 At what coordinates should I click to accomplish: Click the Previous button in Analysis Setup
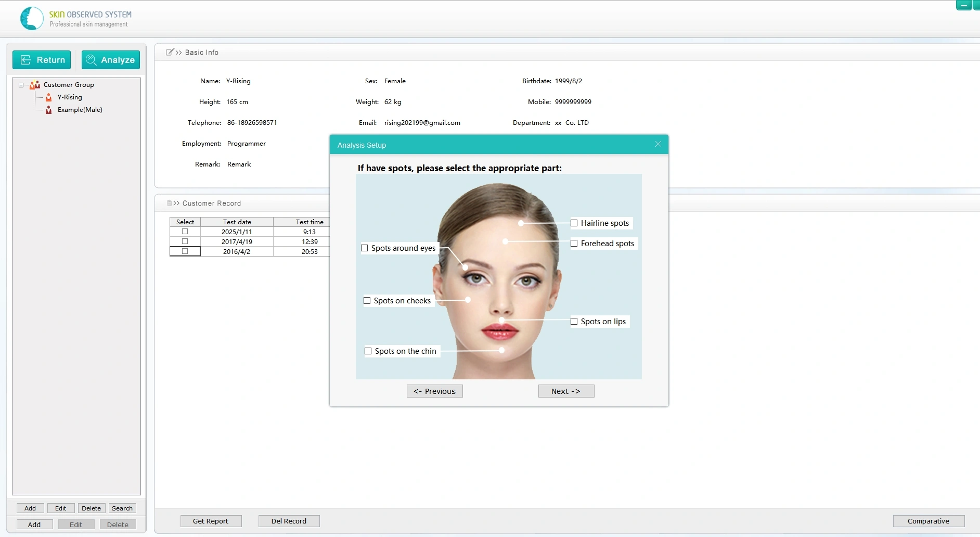(435, 391)
